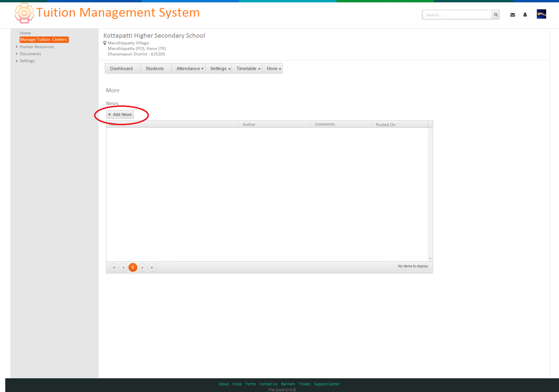Go to last page of news
Screen dimensions: 559x392
[x=152, y=267]
